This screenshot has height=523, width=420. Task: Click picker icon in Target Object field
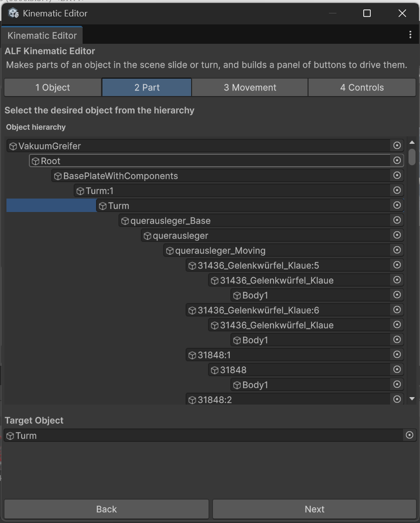(x=410, y=435)
